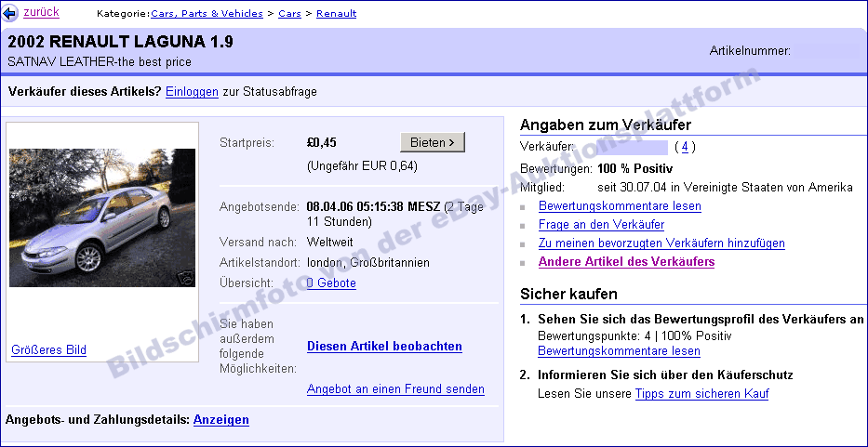Screen dimensions: 868x447
Task: Click the text Ungefähr EUR 0,64
Action: [362, 165]
